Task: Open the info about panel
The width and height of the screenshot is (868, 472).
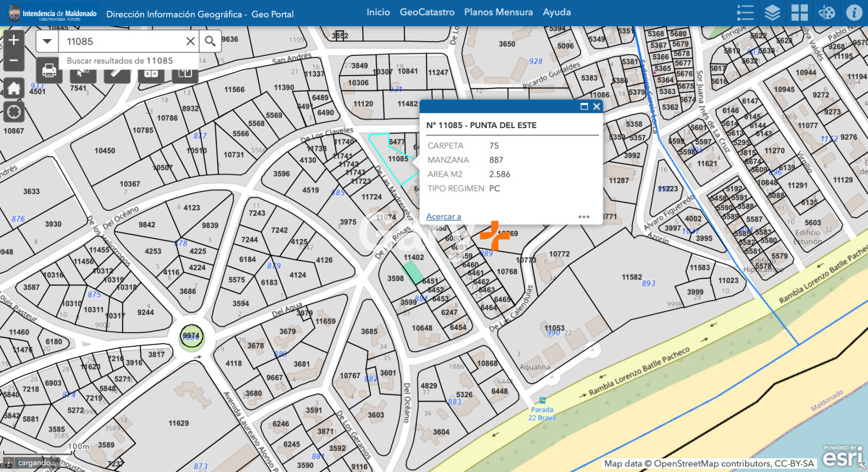Action: click(x=852, y=13)
